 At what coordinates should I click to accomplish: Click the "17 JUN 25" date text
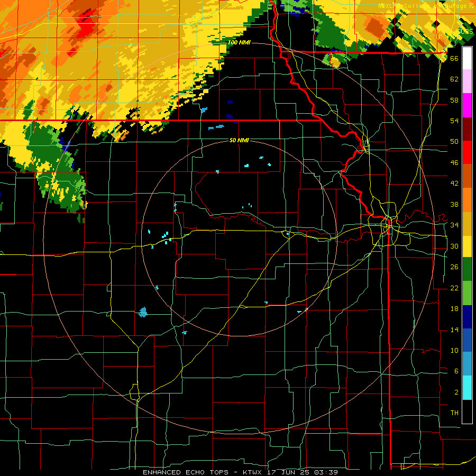pyautogui.click(x=289, y=472)
